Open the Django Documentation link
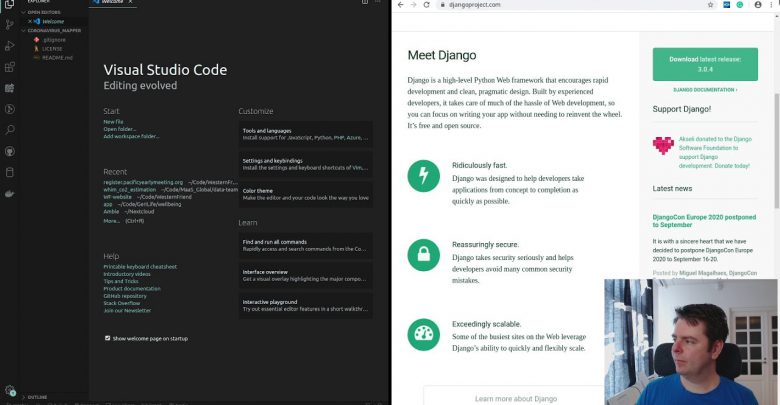 point(705,90)
